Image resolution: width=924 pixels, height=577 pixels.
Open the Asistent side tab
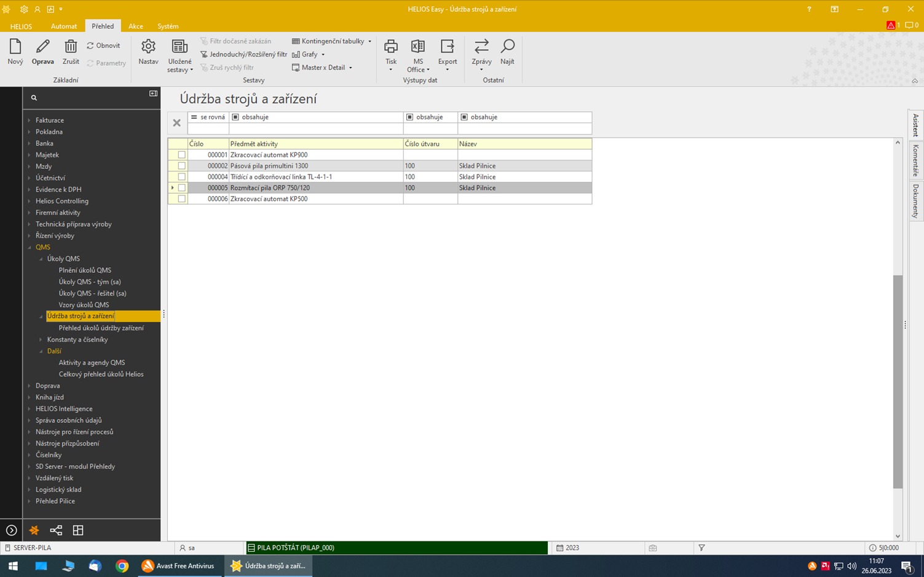(x=915, y=125)
